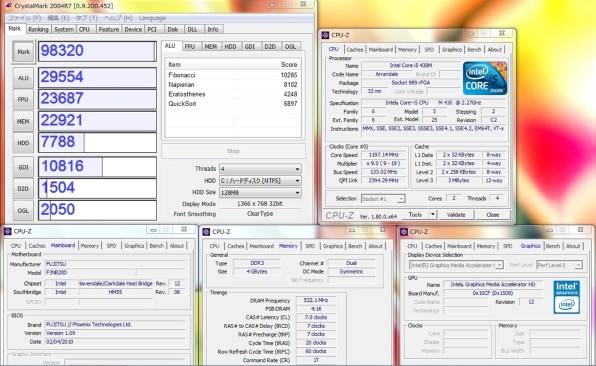
Task: Click the FUJITSU manufacturer field
Action: [115, 264]
